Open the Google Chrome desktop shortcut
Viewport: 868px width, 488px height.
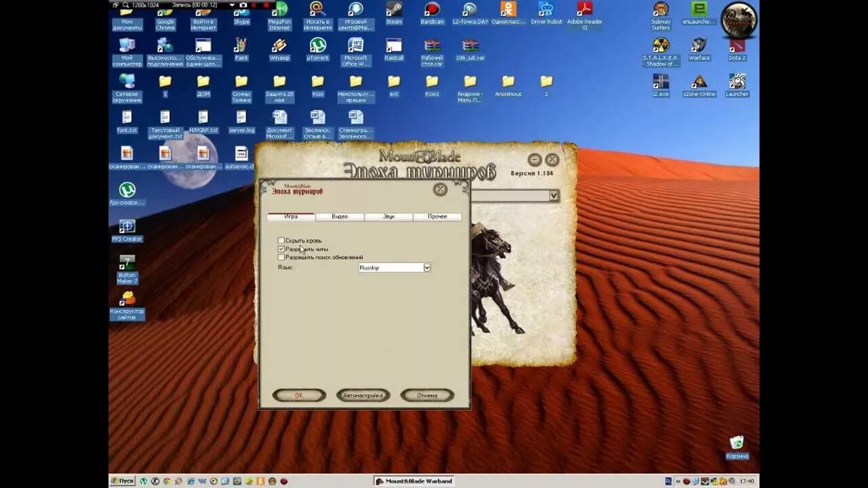165,17
